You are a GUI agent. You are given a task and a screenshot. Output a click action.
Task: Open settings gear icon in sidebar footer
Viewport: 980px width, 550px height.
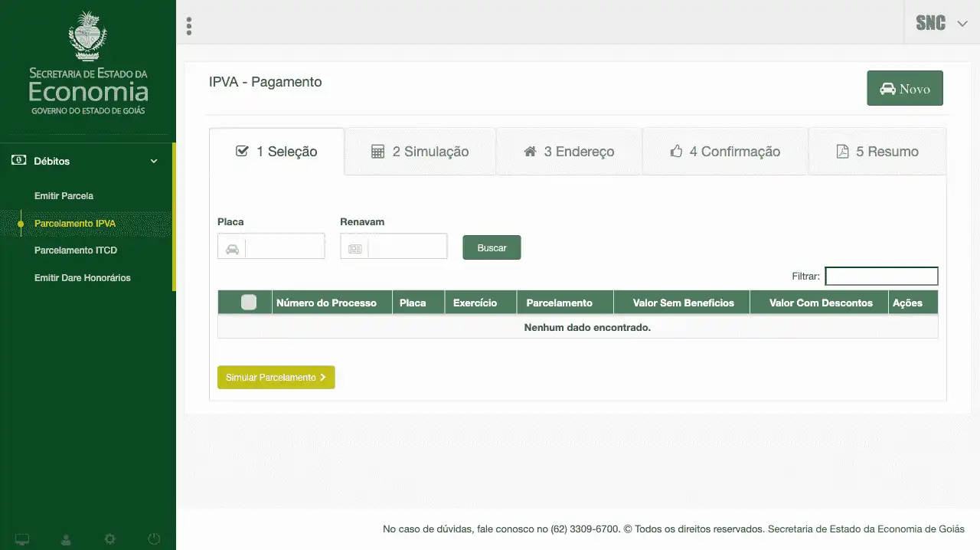pos(110,539)
